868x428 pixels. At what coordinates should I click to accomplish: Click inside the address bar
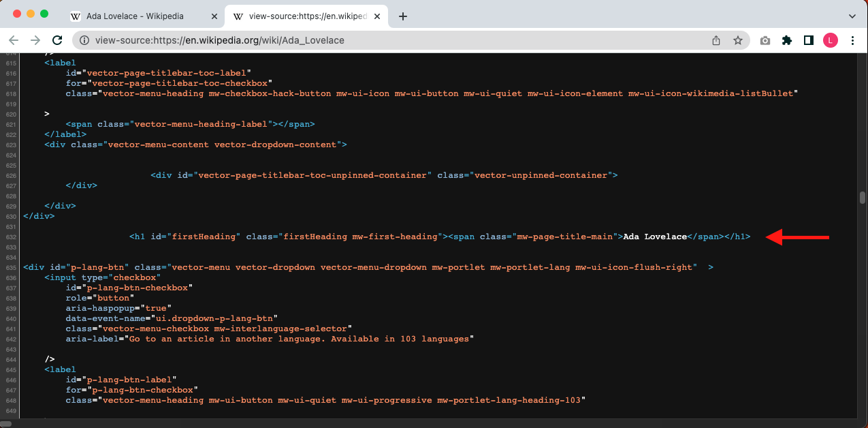[272, 40]
